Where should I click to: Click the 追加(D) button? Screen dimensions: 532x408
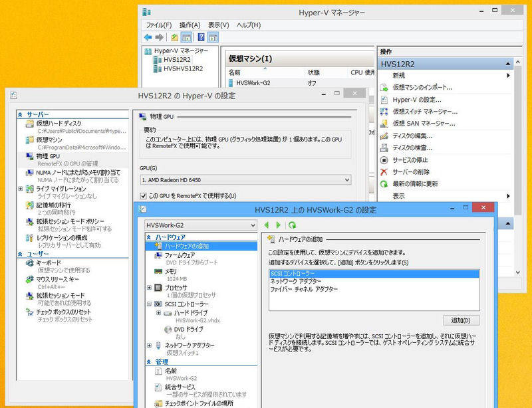(461, 320)
